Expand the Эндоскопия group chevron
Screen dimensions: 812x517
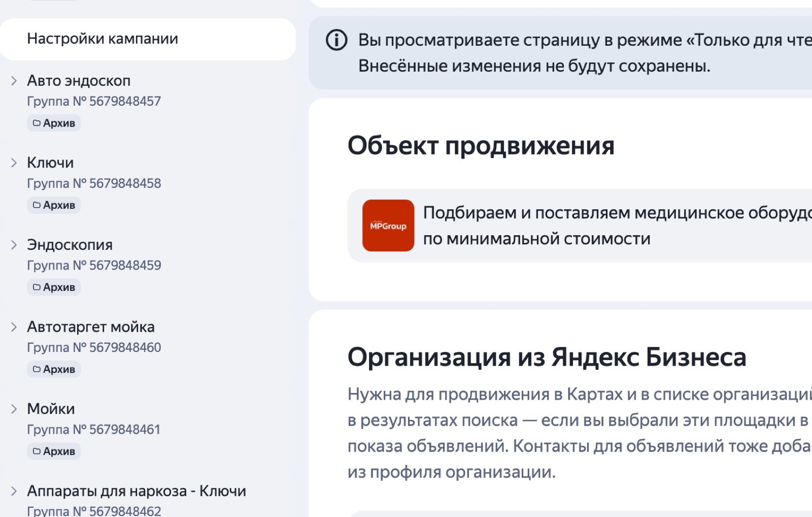pos(14,245)
